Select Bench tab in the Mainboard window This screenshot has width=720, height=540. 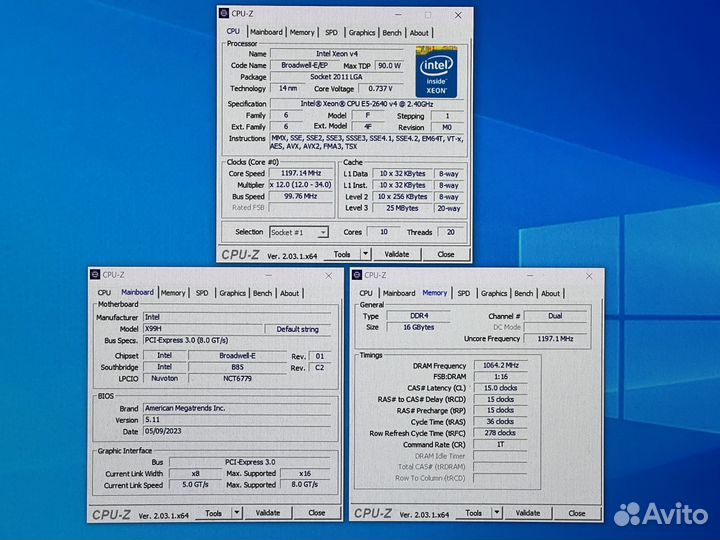coord(262,293)
